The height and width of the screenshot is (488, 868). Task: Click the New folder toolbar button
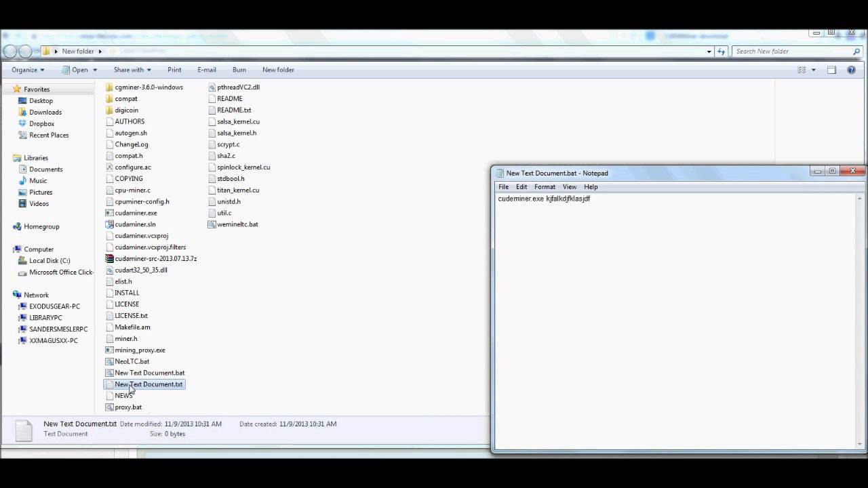(278, 70)
